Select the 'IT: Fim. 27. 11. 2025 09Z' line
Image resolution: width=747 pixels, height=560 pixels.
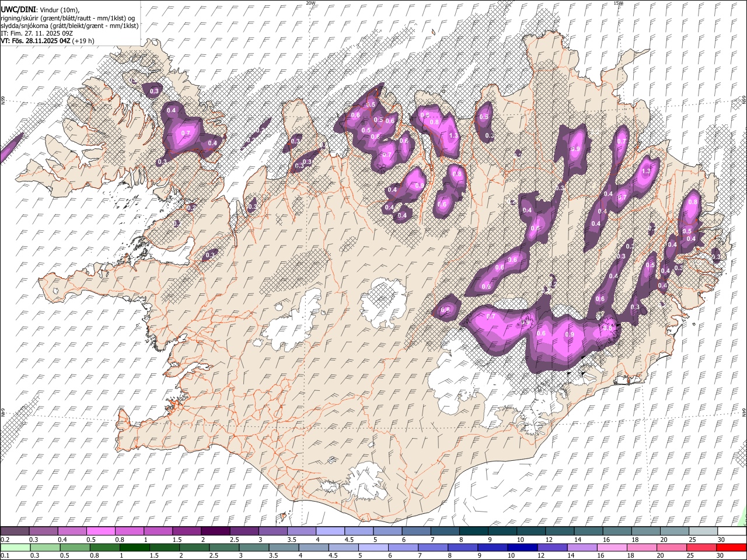[x=37, y=33]
